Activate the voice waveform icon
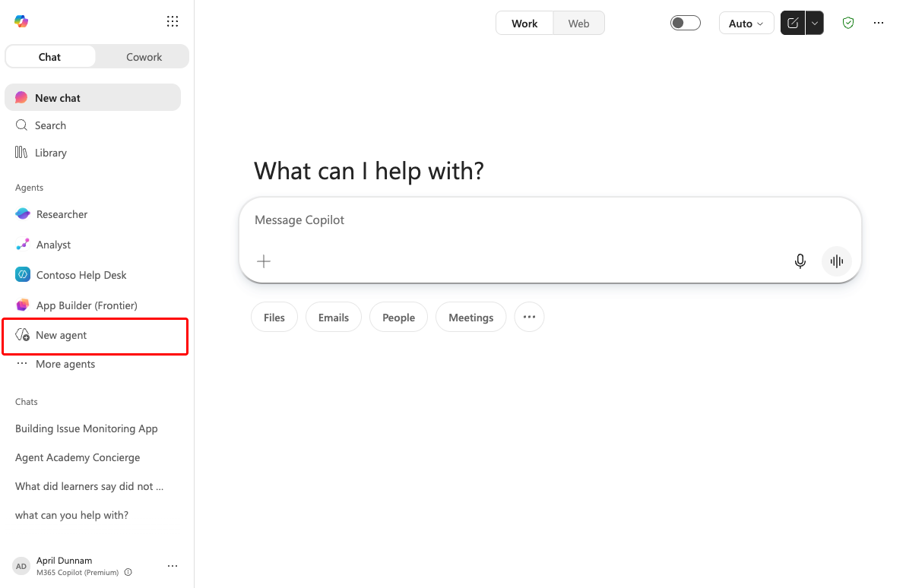The width and height of the screenshot is (906, 588). pos(836,261)
